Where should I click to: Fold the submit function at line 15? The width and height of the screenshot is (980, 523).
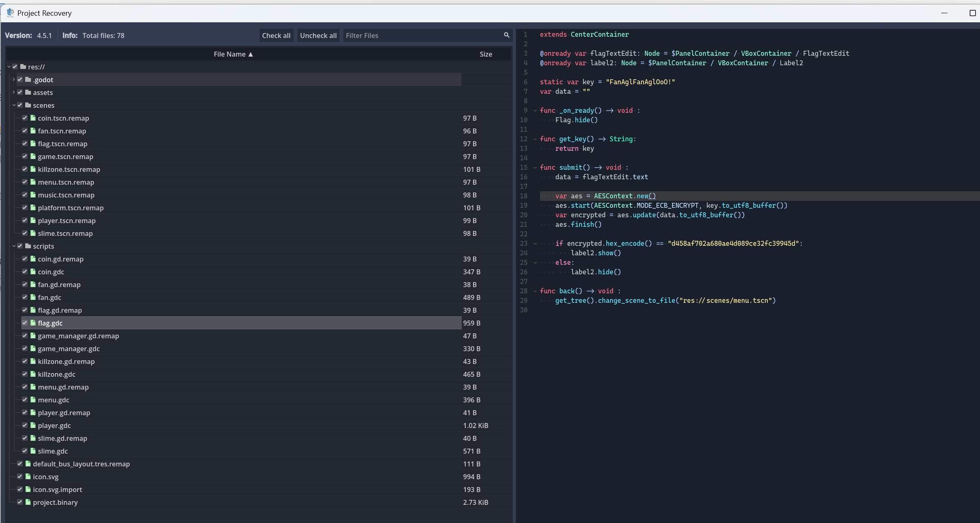click(x=535, y=168)
